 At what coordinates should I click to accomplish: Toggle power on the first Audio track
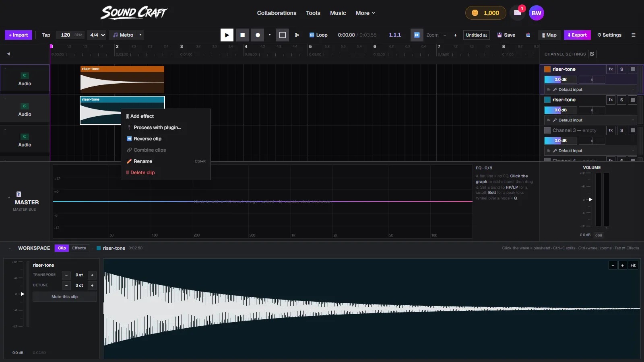tap(25, 75)
